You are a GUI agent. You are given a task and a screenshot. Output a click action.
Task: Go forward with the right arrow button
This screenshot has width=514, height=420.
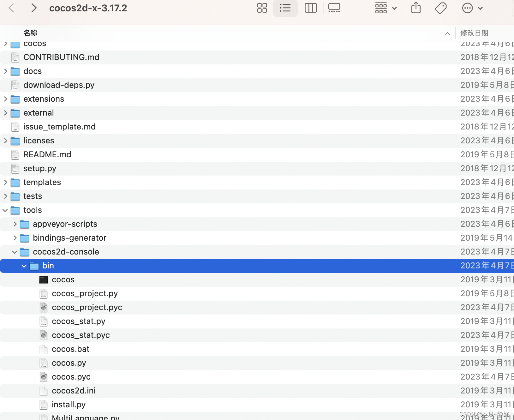(x=33, y=8)
